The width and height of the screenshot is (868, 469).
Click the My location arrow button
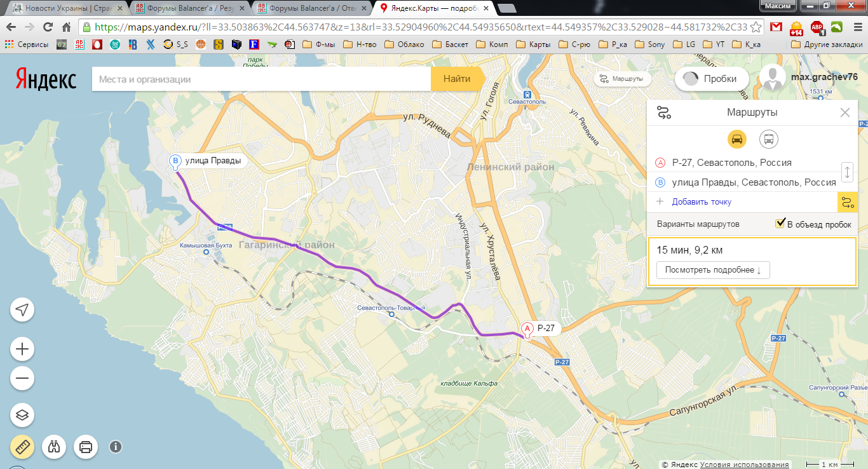(22, 309)
